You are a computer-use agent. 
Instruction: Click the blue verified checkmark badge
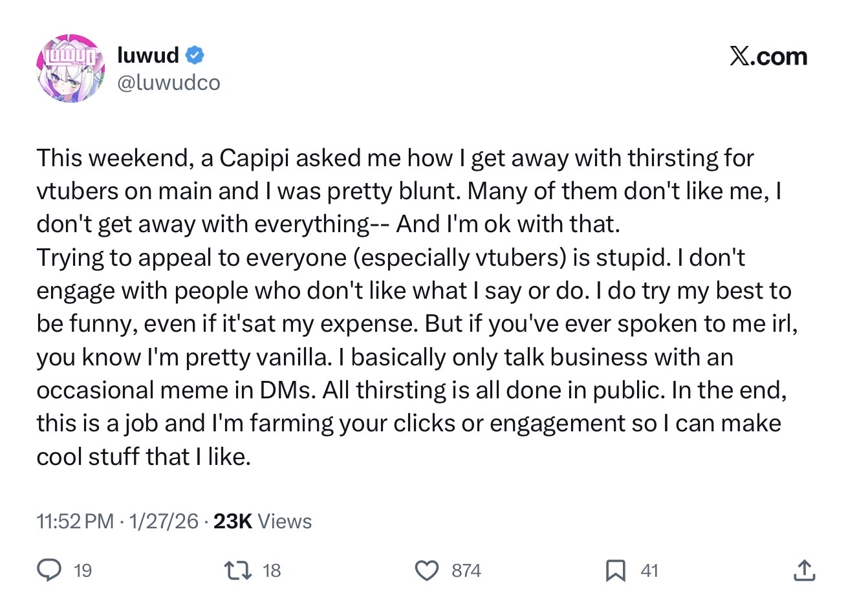tap(195, 56)
